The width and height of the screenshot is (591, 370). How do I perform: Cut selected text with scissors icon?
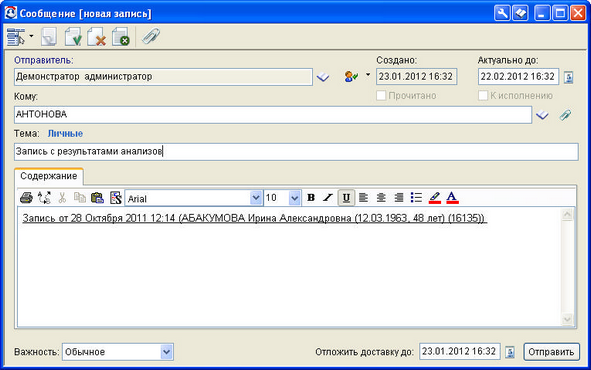tap(62, 197)
